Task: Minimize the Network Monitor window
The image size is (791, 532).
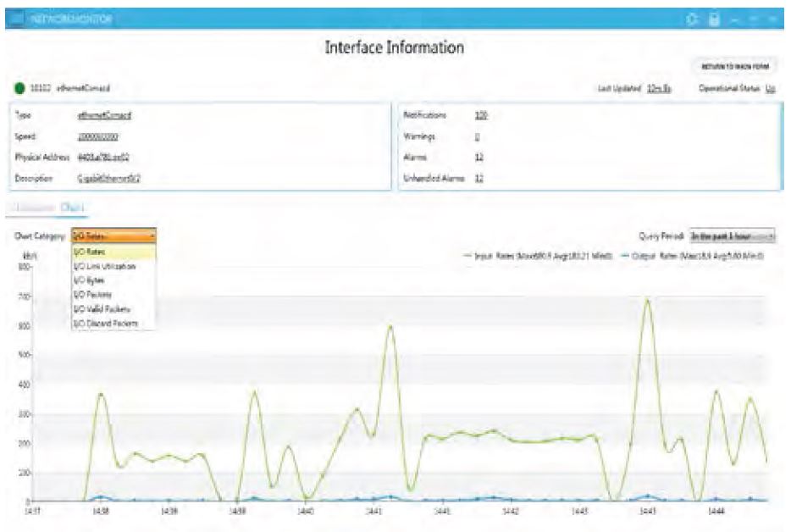Action: (x=734, y=18)
